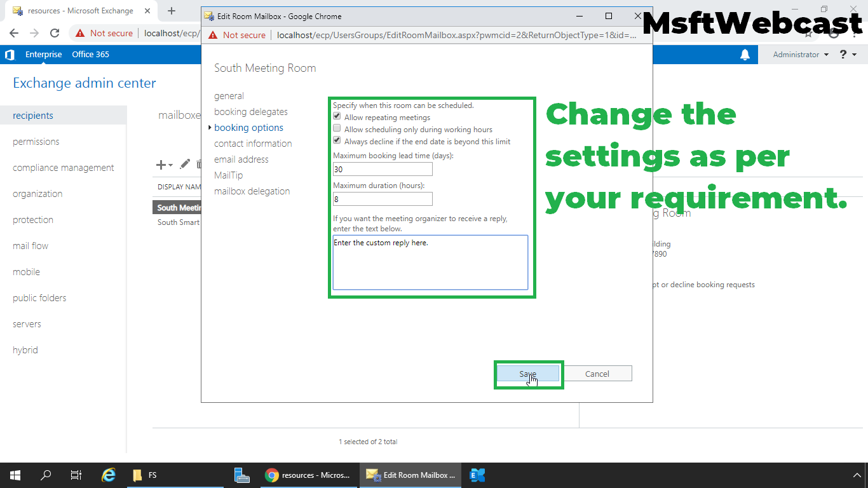Screen dimensions: 868x488
Task: Switch to Edit Room Mailbox taskbar window
Action: (x=410, y=475)
